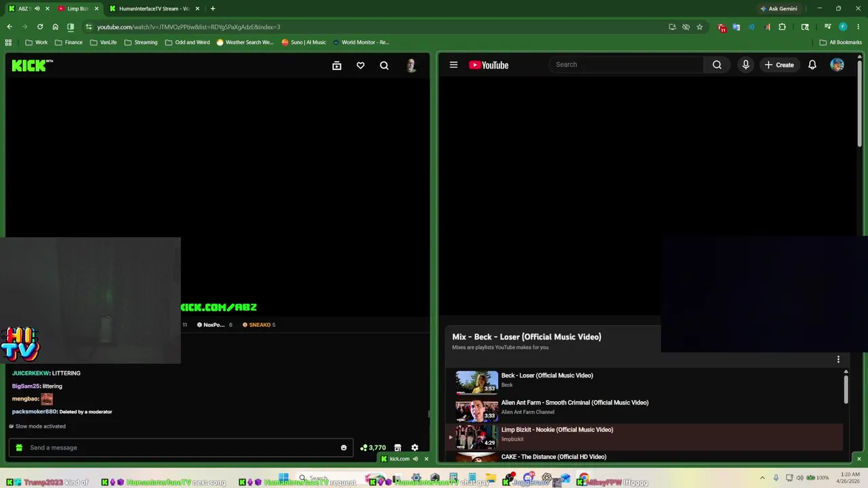Open the apps grid in bookmarks bar

click(8, 42)
